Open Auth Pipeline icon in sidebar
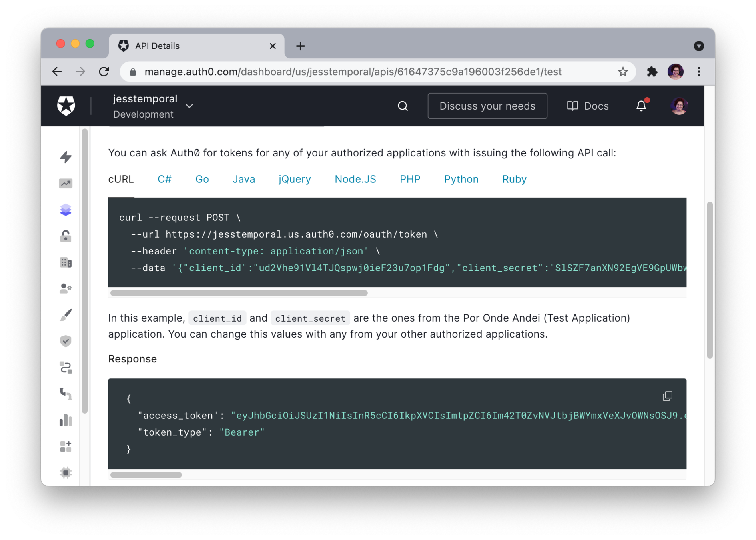This screenshot has width=756, height=540. (66, 394)
